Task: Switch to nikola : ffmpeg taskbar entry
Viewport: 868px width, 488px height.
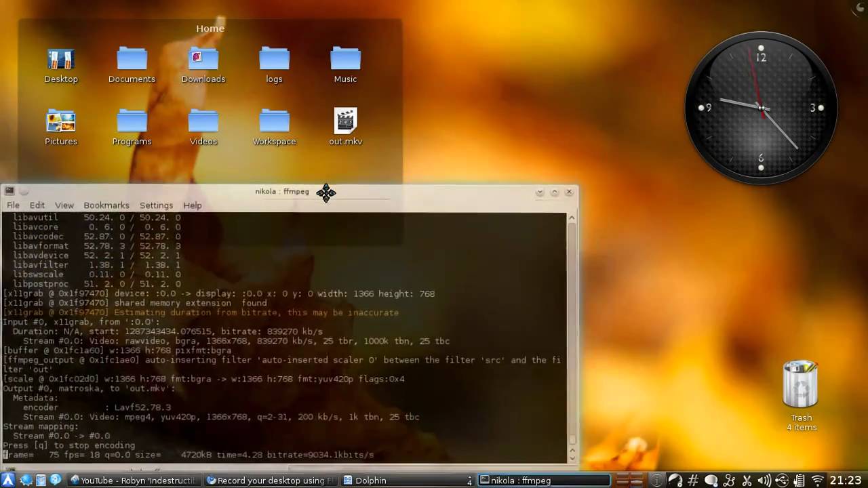Action: click(544, 481)
